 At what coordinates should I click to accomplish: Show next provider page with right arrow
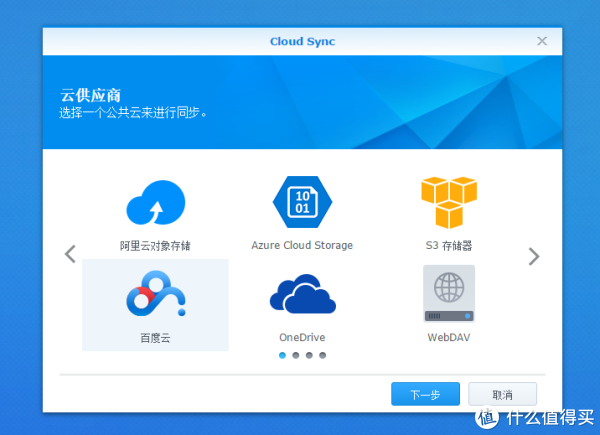coord(533,256)
